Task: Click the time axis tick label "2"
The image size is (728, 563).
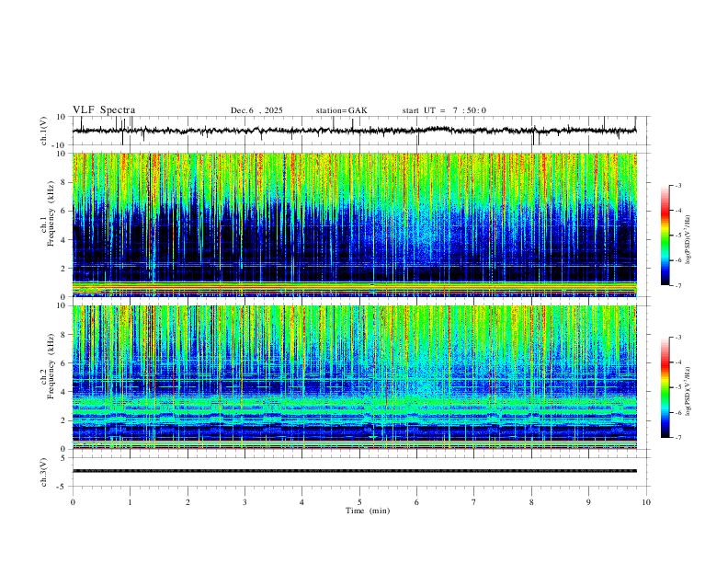Action: click(x=188, y=502)
